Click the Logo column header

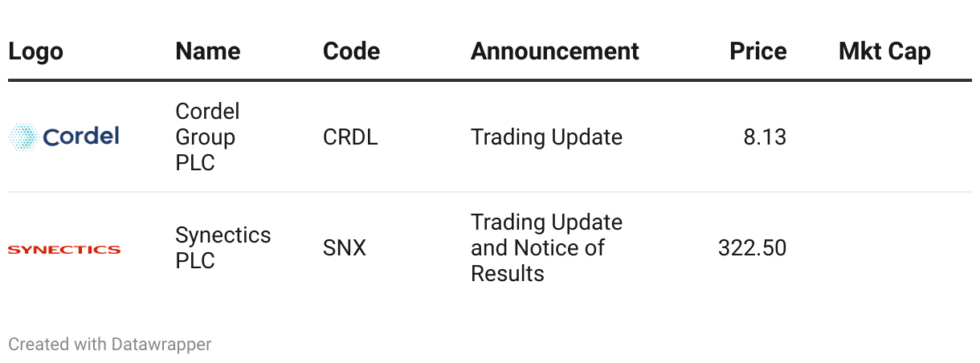point(35,52)
